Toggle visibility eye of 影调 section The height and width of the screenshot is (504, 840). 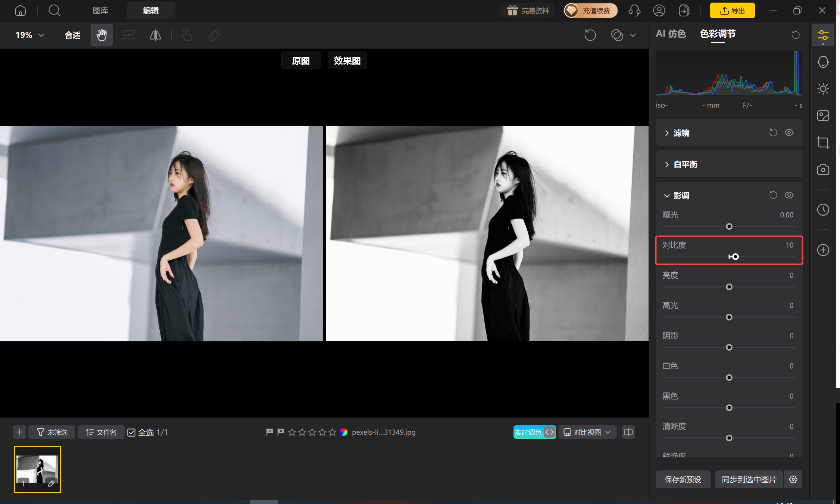coord(789,195)
